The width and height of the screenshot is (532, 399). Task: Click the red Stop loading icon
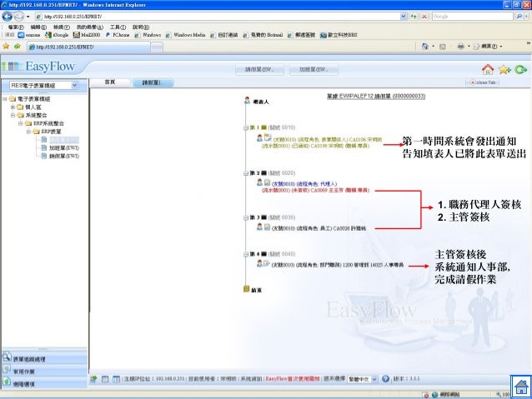coord(424,17)
